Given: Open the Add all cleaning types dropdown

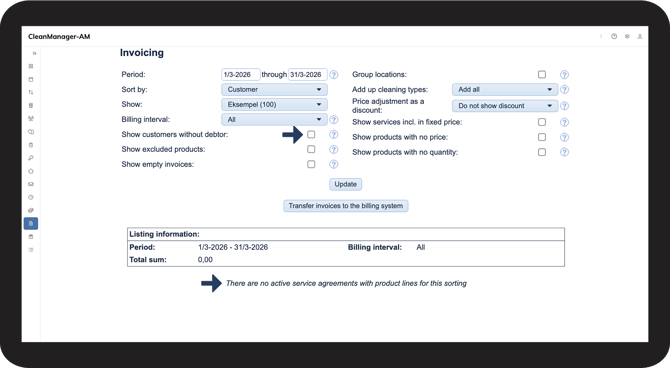Looking at the screenshot, I should (505, 89).
